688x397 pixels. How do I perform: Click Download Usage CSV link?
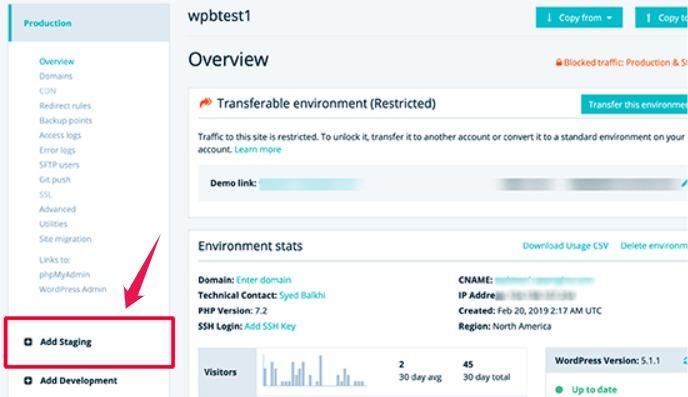click(x=566, y=246)
